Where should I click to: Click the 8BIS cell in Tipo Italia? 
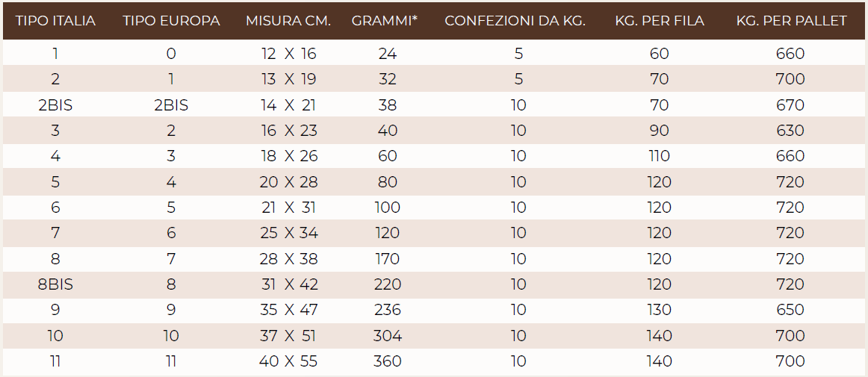[55, 284]
